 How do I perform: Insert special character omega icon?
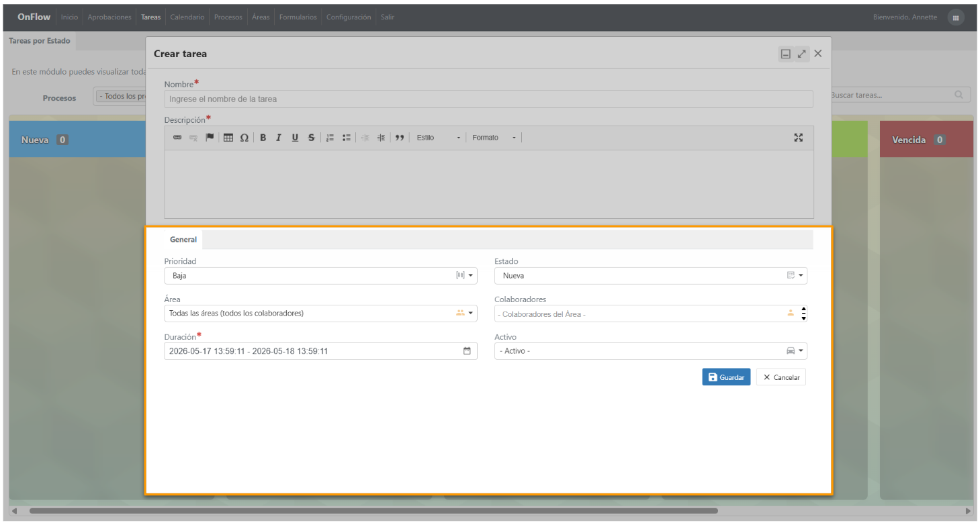244,138
